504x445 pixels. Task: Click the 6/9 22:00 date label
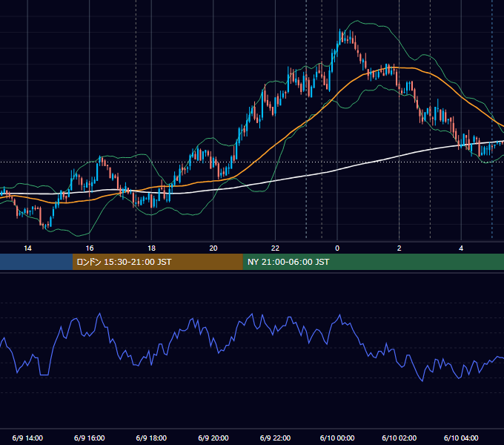click(275, 438)
